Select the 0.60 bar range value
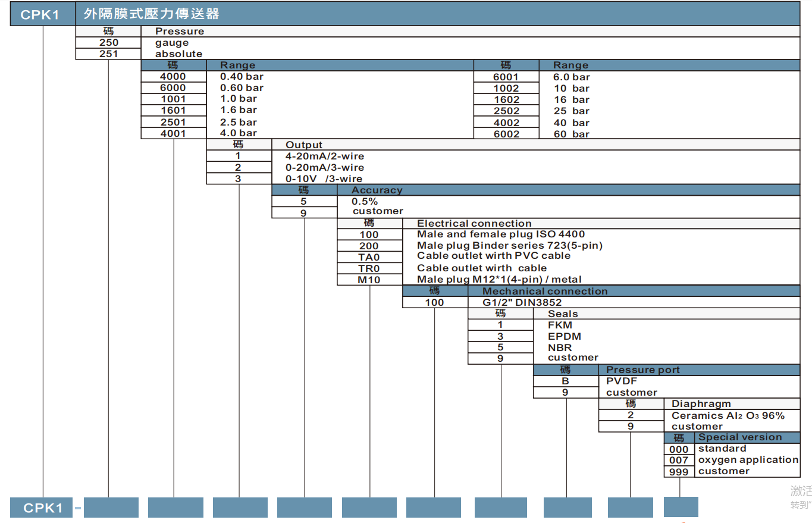 (x=242, y=87)
